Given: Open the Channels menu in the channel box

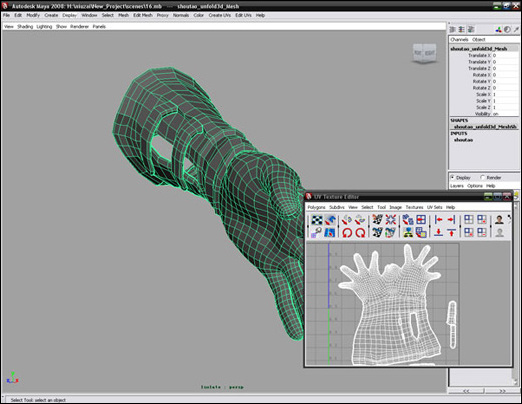Looking at the screenshot, I should [459, 40].
